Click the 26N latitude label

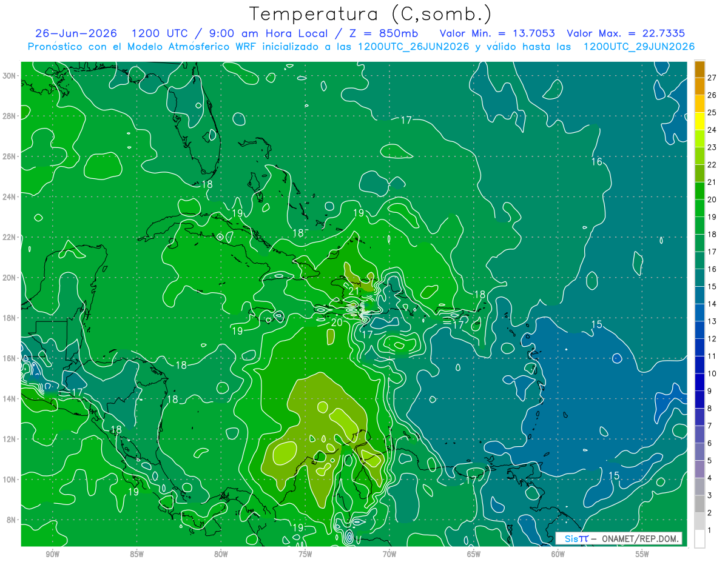[10, 156]
